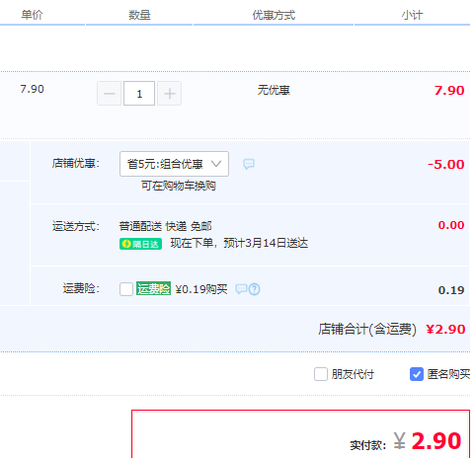Image resolution: width=476 pixels, height=458 pixels.
Task: Click the 单价 column header
Action: tap(32, 15)
